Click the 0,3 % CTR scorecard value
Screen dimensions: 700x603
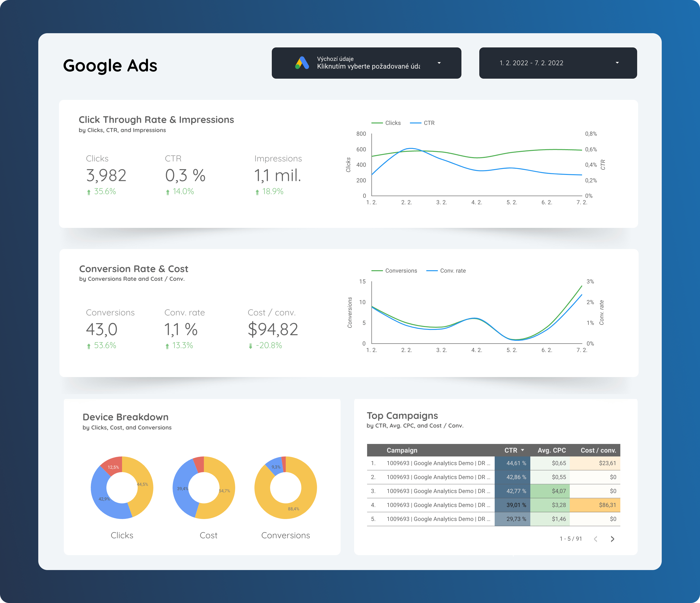tap(185, 176)
